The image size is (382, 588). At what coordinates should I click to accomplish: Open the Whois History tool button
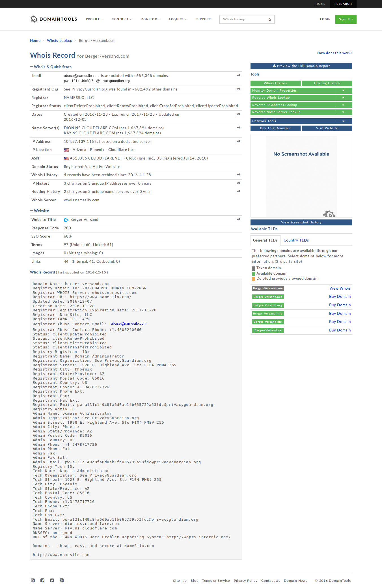coord(275,83)
